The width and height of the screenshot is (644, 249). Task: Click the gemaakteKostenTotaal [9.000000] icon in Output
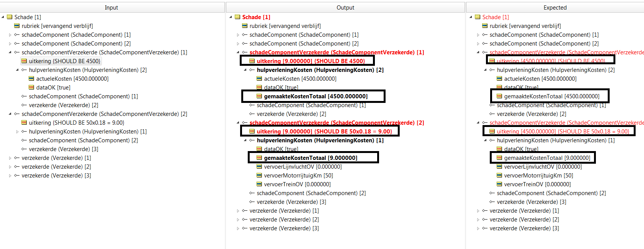pos(259,158)
